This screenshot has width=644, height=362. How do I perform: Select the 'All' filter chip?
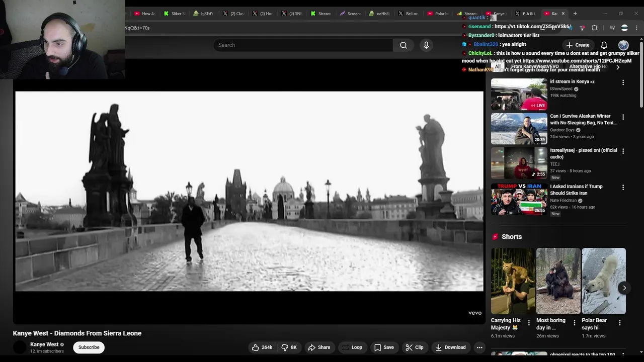point(498,66)
